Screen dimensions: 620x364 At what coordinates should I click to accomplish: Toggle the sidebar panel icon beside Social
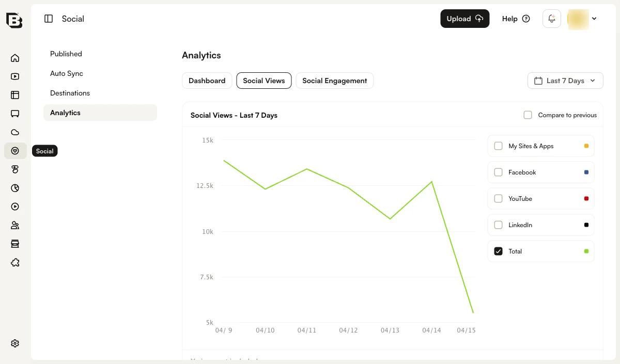coord(49,19)
